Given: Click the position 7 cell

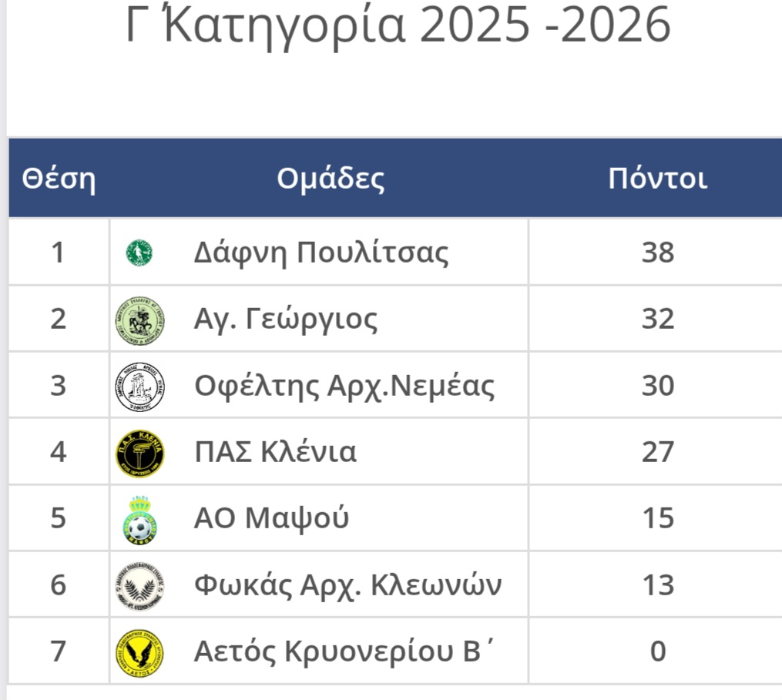Looking at the screenshot, I should 59,651.
